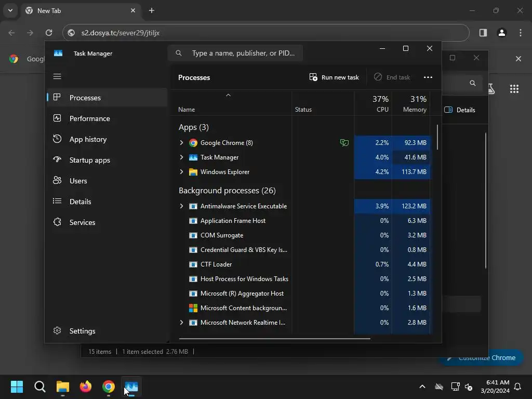
Task: Open the Task Manager hamburger navigation menu
Action: 57,76
